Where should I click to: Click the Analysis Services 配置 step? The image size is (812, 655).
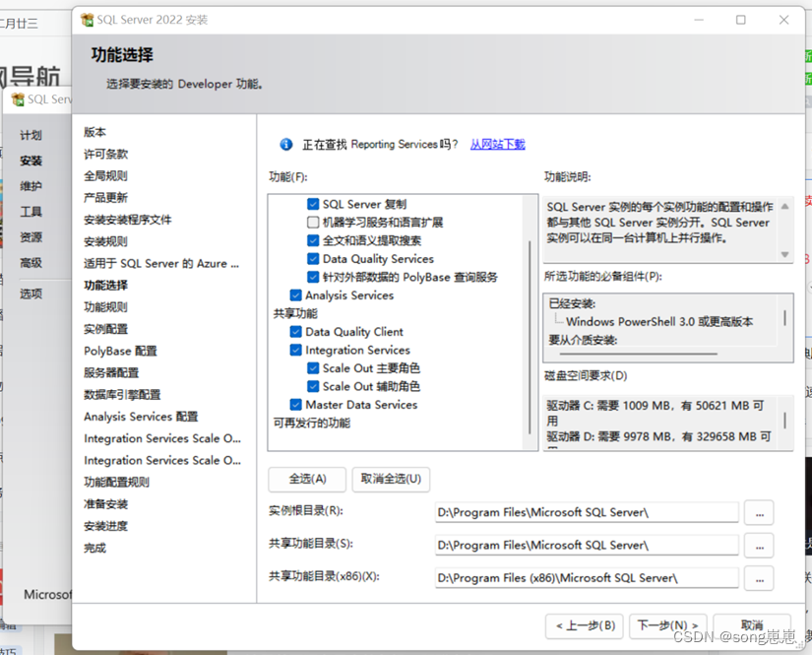coord(141,417)
